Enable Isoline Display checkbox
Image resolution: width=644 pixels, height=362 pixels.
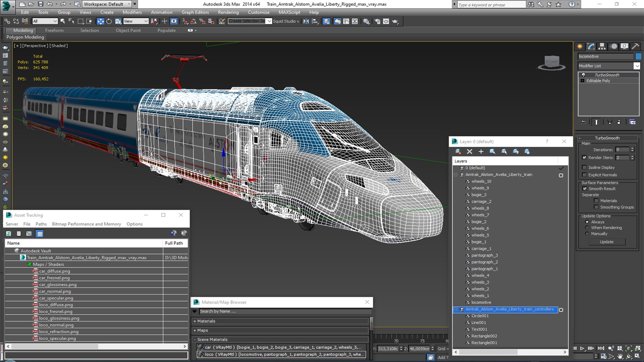coord(584,167)
